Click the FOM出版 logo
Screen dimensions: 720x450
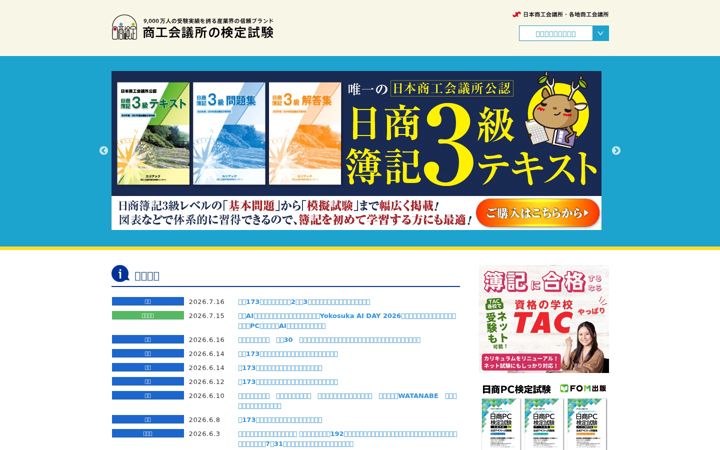coord(583,388)
